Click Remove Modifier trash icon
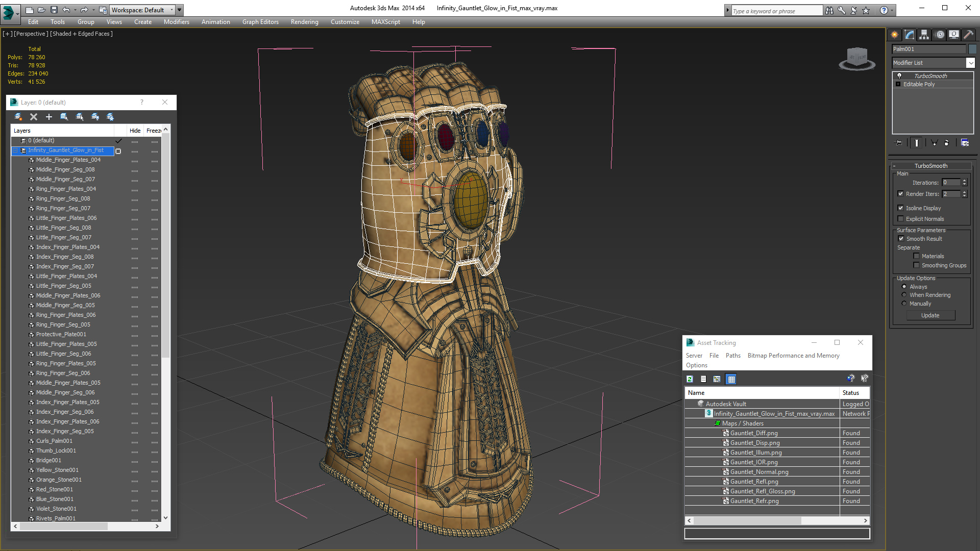 point(946,143)
